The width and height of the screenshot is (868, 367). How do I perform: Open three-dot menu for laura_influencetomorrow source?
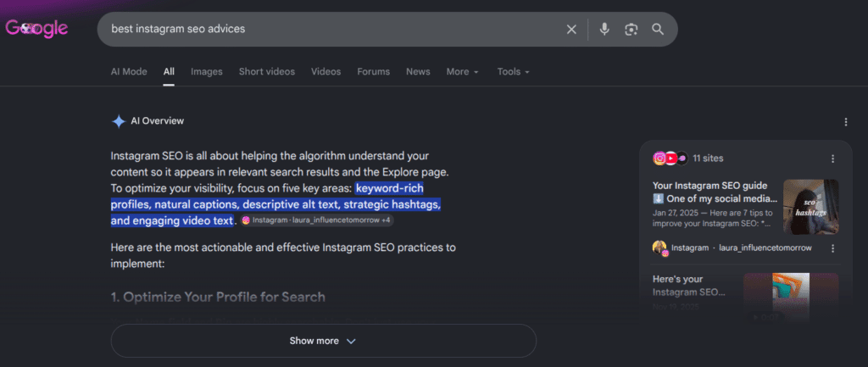point(832,248)
